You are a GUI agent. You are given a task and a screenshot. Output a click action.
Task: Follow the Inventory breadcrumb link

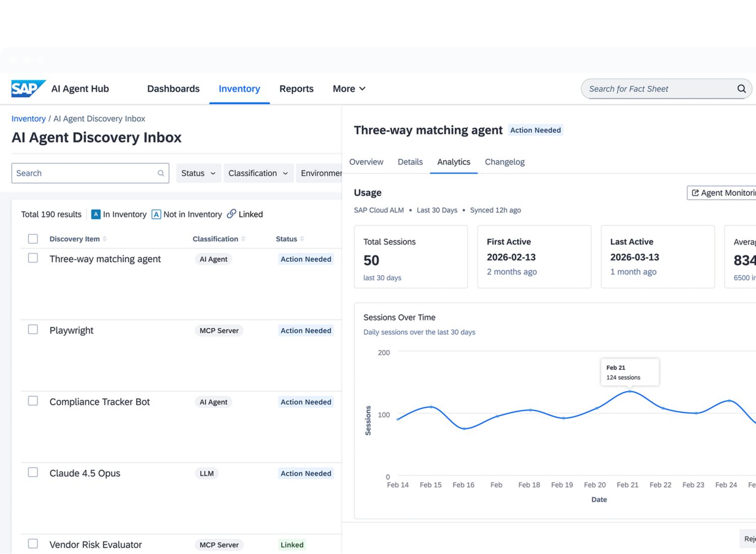pyautogui.click(x=28, y=119)
